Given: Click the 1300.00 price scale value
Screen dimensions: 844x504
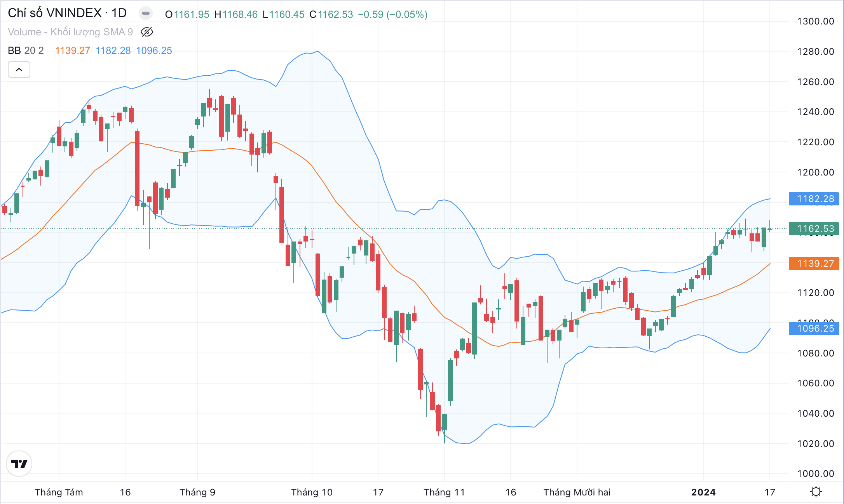Looking at the screenshot, I should click(816, 21).
